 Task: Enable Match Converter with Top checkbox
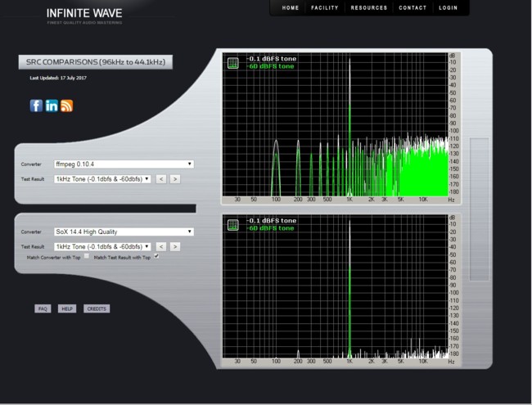87,256
